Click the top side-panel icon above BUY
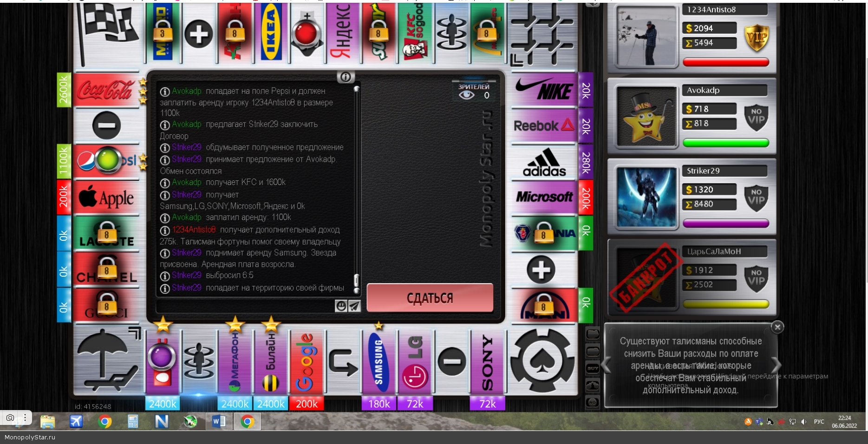 pyautogui.click(x=593, y=334)
